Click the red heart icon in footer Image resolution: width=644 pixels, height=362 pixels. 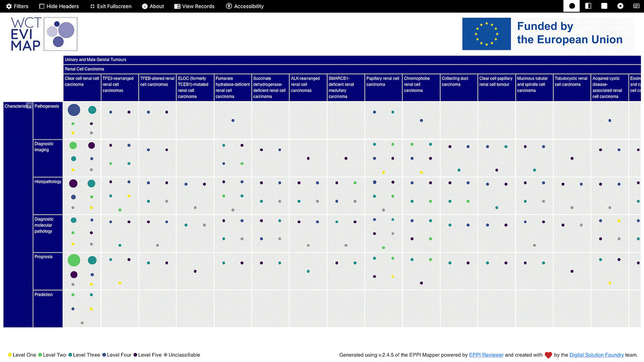click(548, 355)
